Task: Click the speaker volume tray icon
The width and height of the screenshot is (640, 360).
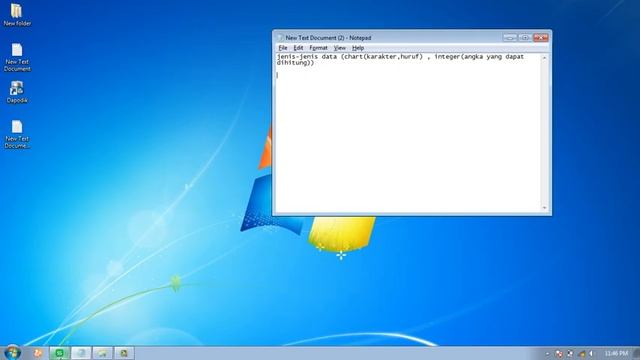Action: click(x=591, y=354)
